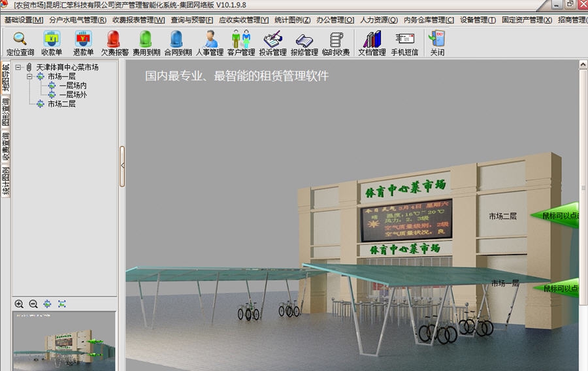Open the 查询与预警[F] menu
This screenshot has height=371, width=588.
191,20
